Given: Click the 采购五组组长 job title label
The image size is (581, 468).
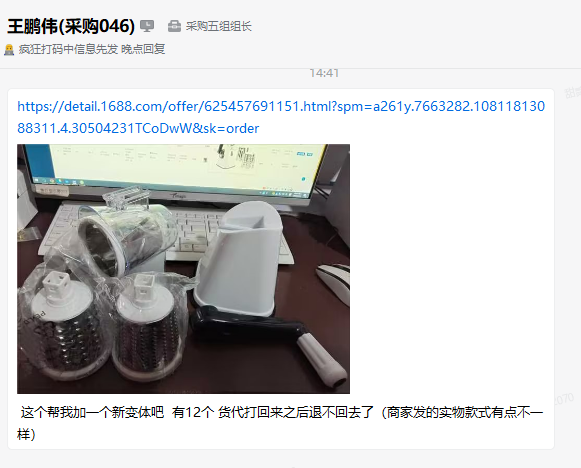Looking at the screenshot, I should click(x=219, y=26).
